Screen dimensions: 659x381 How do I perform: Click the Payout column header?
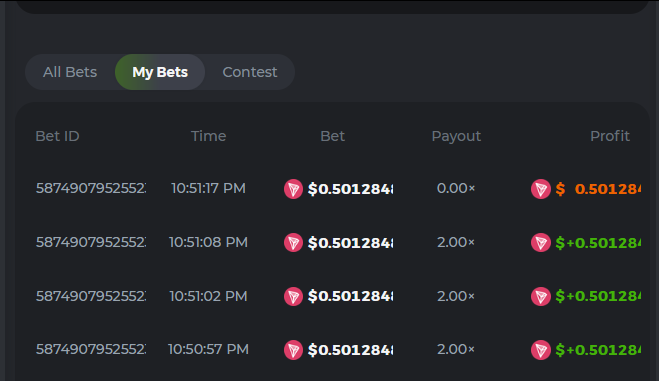456,136
